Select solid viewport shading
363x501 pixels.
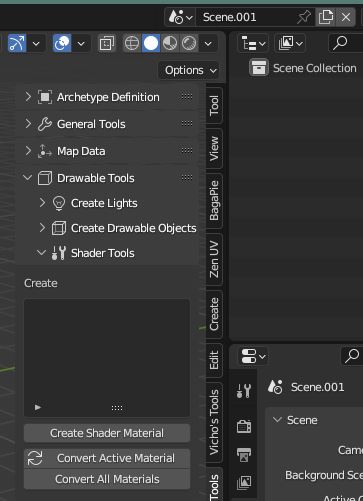(x=151, y=43)
